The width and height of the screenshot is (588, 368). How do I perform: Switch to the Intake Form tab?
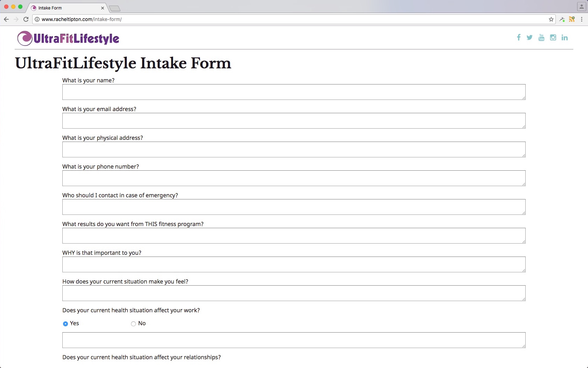[67, 8]
